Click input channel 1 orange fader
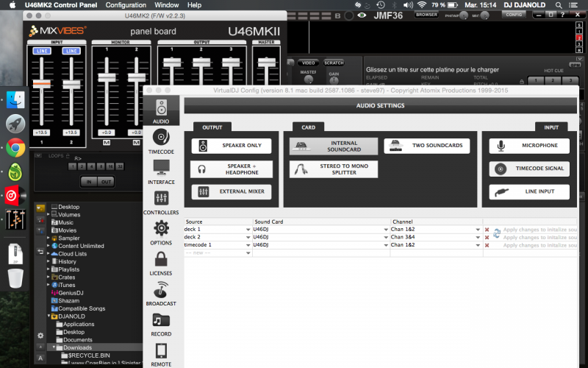 [42, 84]
